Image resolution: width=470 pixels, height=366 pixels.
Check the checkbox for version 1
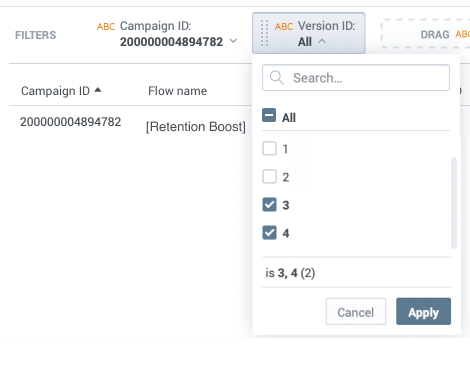269,148
